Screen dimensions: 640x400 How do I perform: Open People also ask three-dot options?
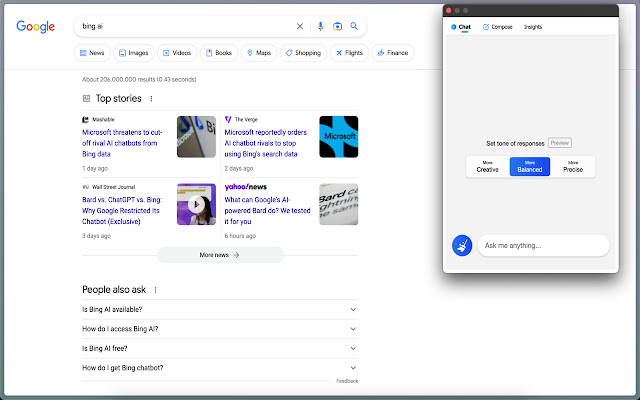[155, 290]
